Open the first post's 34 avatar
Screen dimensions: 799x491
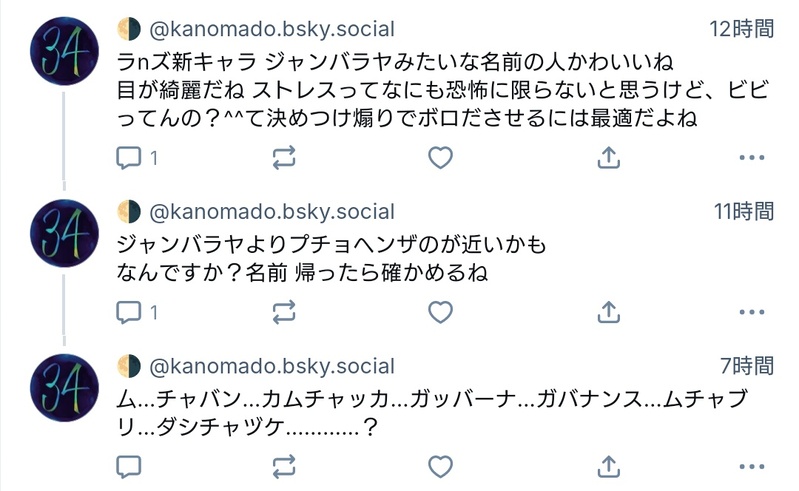coord(64,51)
